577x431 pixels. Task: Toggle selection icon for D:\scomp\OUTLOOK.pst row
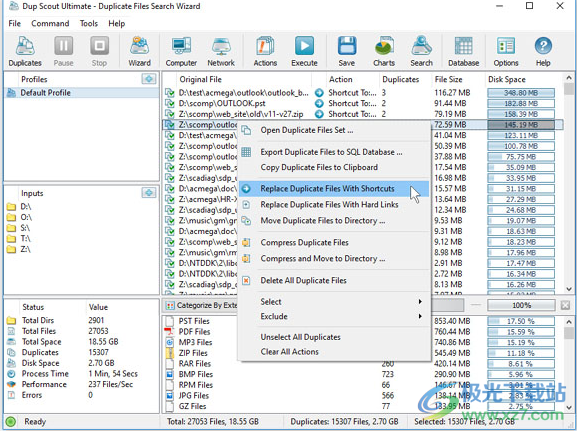coord(170,103)
